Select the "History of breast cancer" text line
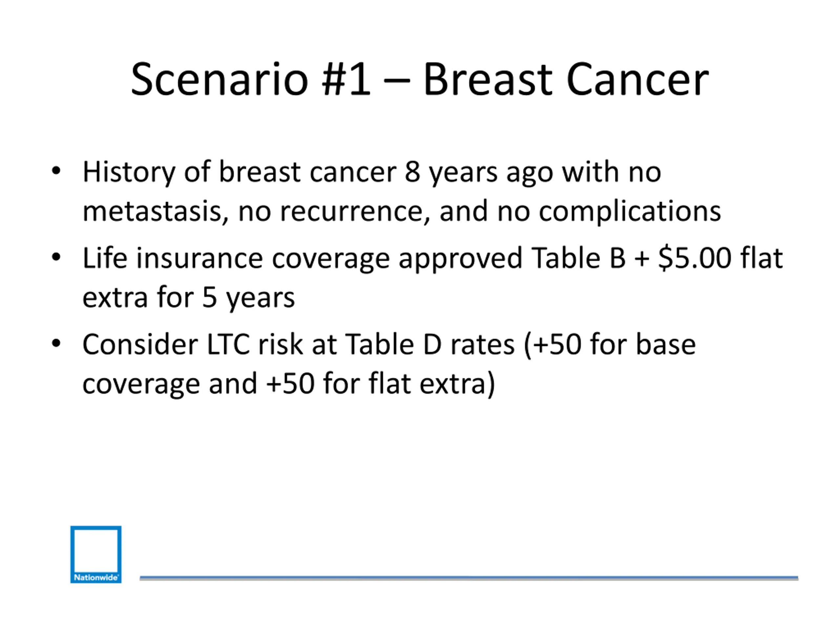 (x=371, y=172)
